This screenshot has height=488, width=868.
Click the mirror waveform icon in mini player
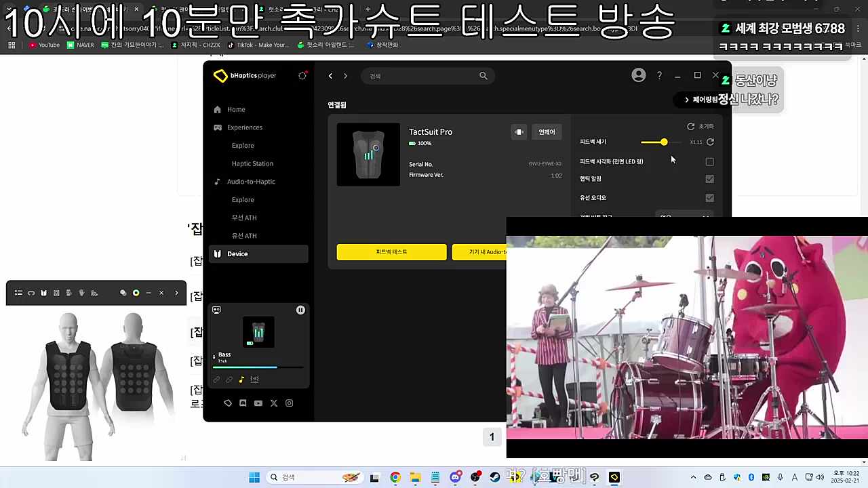click(x=254, y=380)
